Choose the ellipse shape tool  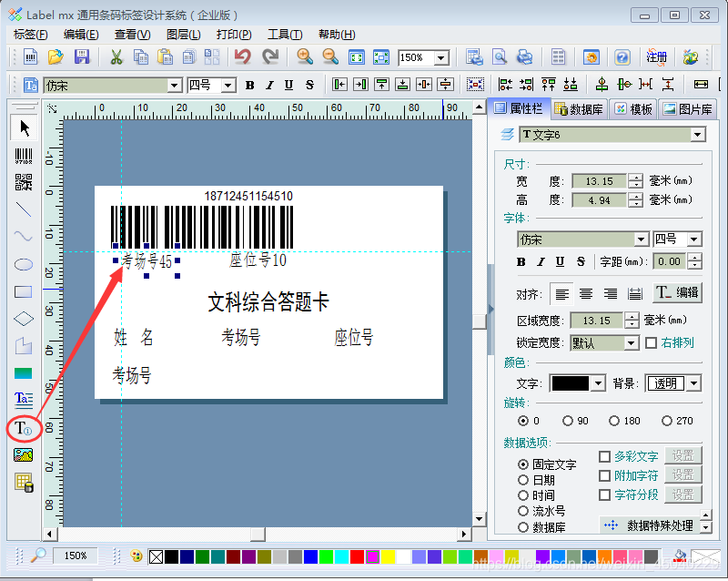[x=24, y=264]
